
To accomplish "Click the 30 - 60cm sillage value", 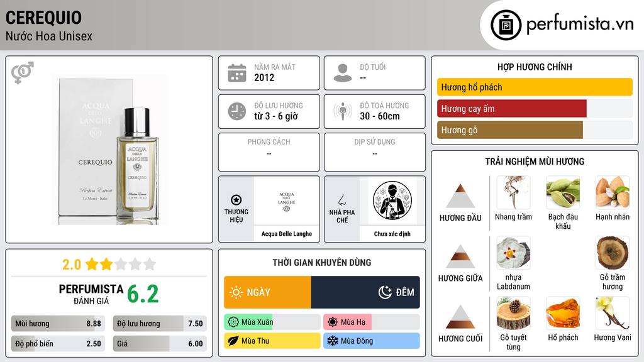I will (x=380, y=116).
